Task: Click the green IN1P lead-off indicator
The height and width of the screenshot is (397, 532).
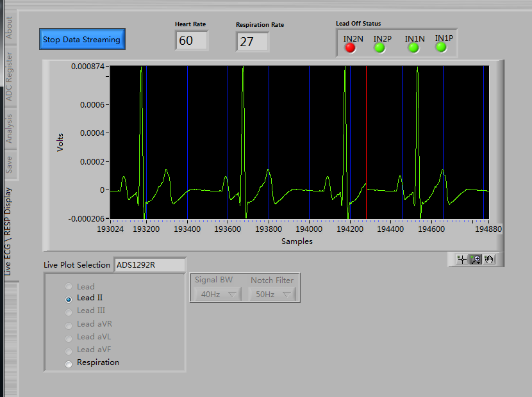Action: tap(441, 47)
